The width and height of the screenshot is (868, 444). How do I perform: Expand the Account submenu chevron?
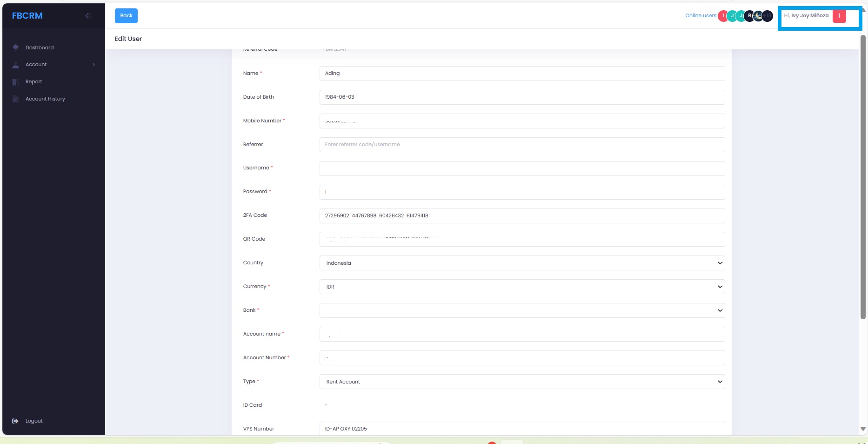pyautogui.click(x=94, y=64)
